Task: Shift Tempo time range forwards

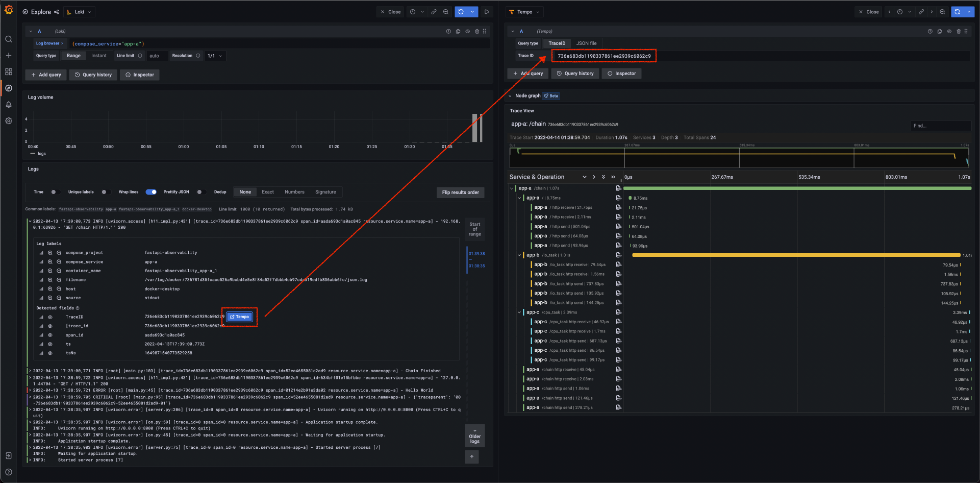Action: click(932, 12)
